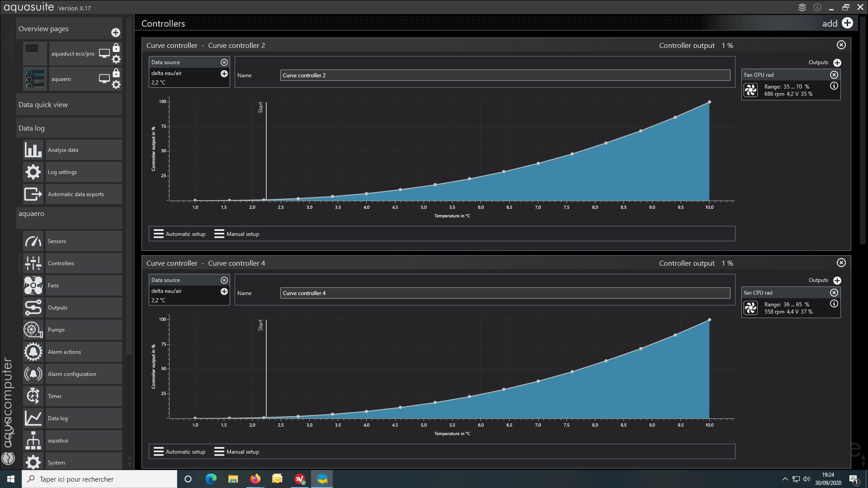868x488 pixels.
Task: Click Alarm actions bell icon
Action: 33,352
